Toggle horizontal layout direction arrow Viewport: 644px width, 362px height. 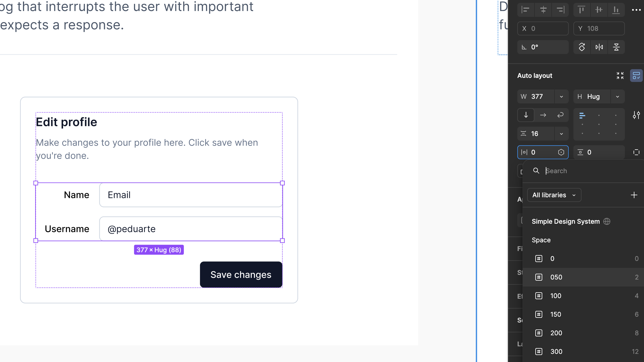click(543, 115)
